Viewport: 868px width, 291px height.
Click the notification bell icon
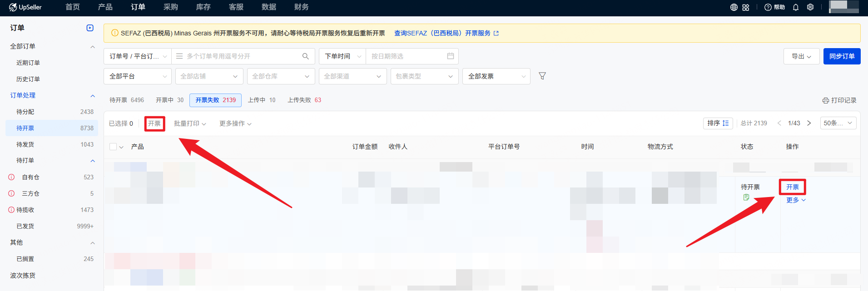(796, 7)
